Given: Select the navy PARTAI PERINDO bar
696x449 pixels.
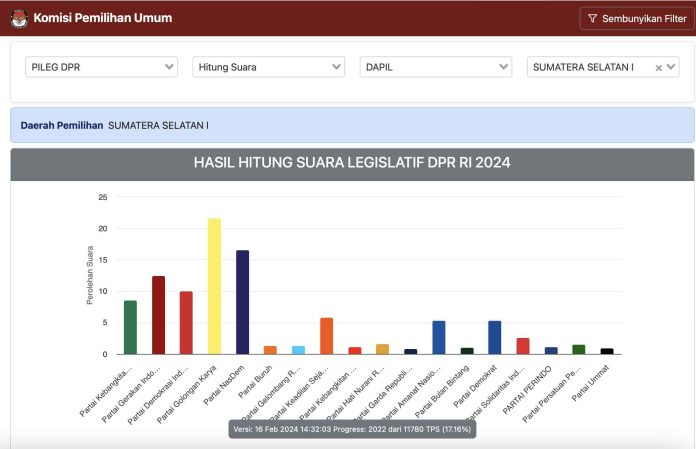Looking at the screenshot, I should click(551, 351).
